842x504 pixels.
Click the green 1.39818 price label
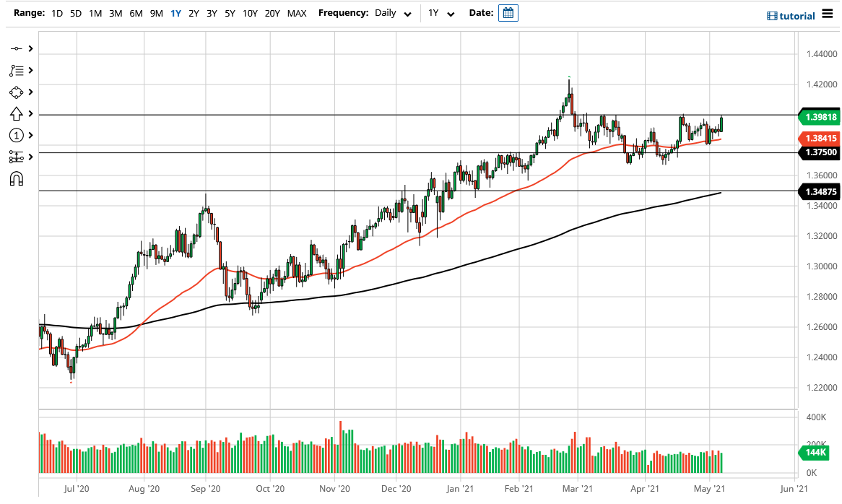click(x=820, y=117)
